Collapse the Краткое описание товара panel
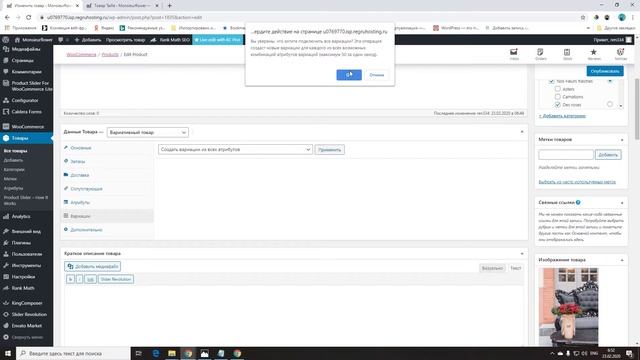 pos(522,253)
